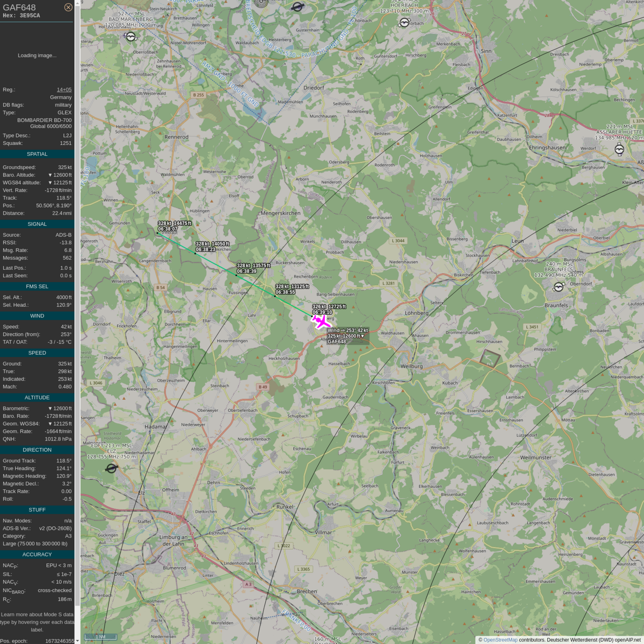Image resolution: width=644 pixels, height=644 pixels.
Task: Click the Braunfels airfield icon
Action: click(559, 287)
